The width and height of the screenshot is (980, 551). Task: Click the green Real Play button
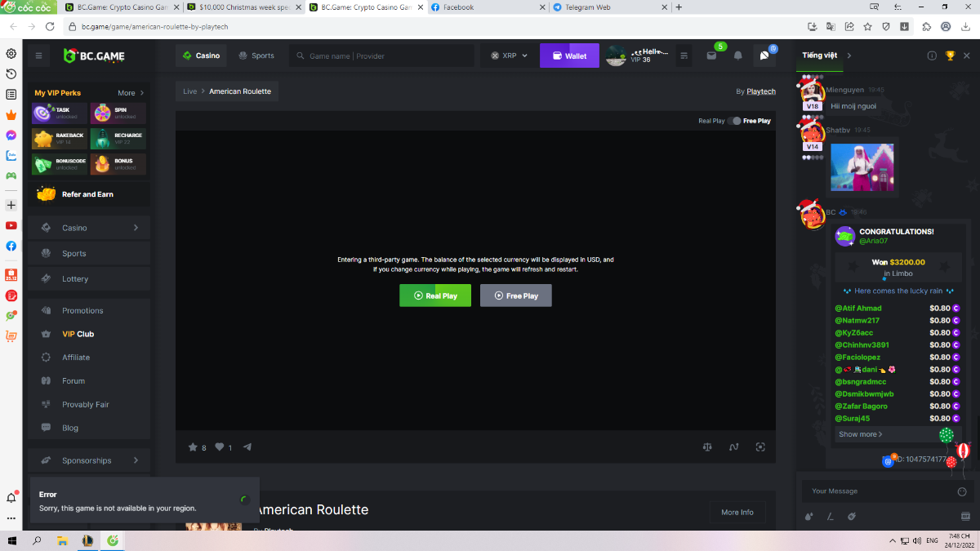click(x=434, y=295)
